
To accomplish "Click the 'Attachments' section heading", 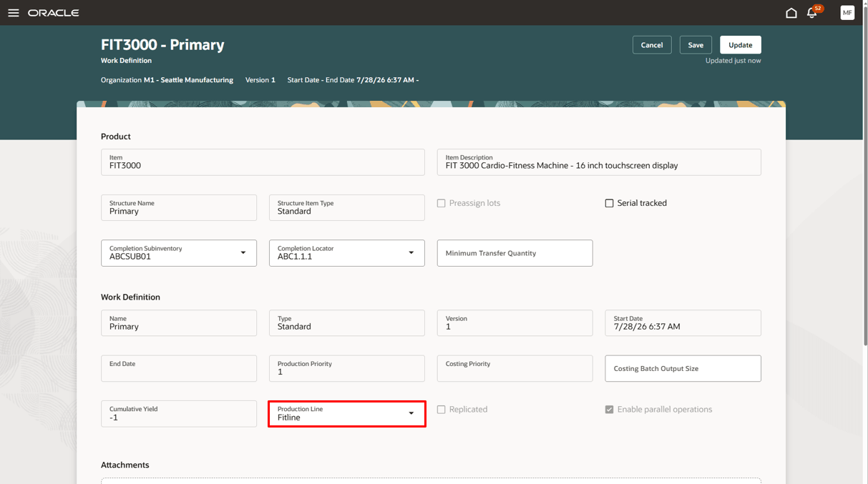I will click(125, 465).
